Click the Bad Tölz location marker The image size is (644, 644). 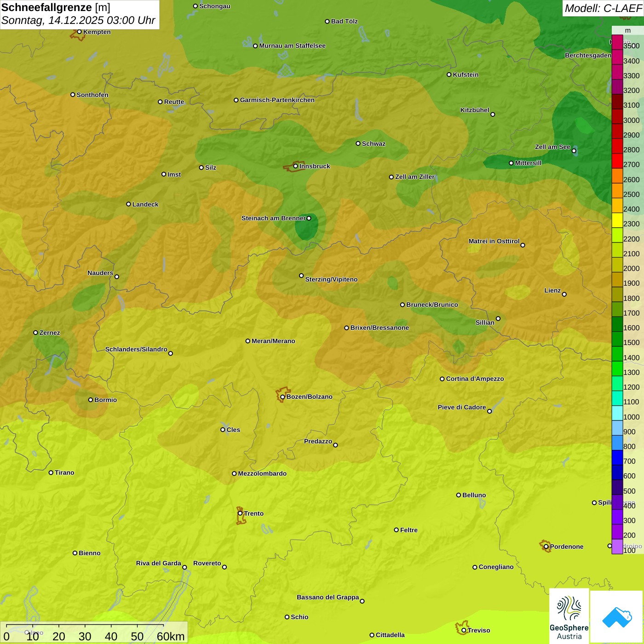[327, 21]
